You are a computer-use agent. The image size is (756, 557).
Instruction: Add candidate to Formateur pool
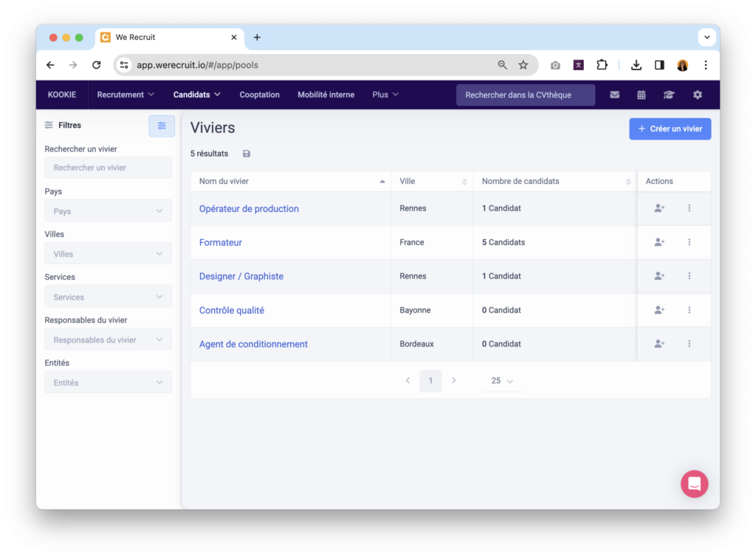659,242
